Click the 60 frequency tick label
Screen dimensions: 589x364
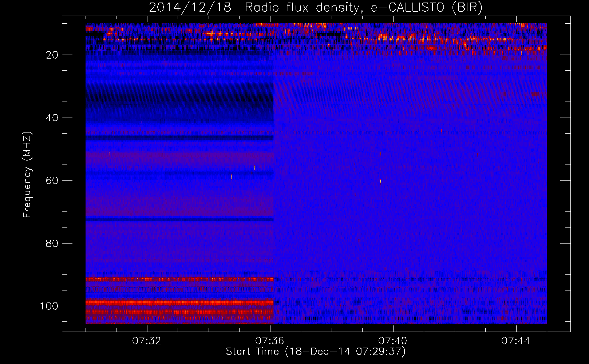[x=52, y=181]
